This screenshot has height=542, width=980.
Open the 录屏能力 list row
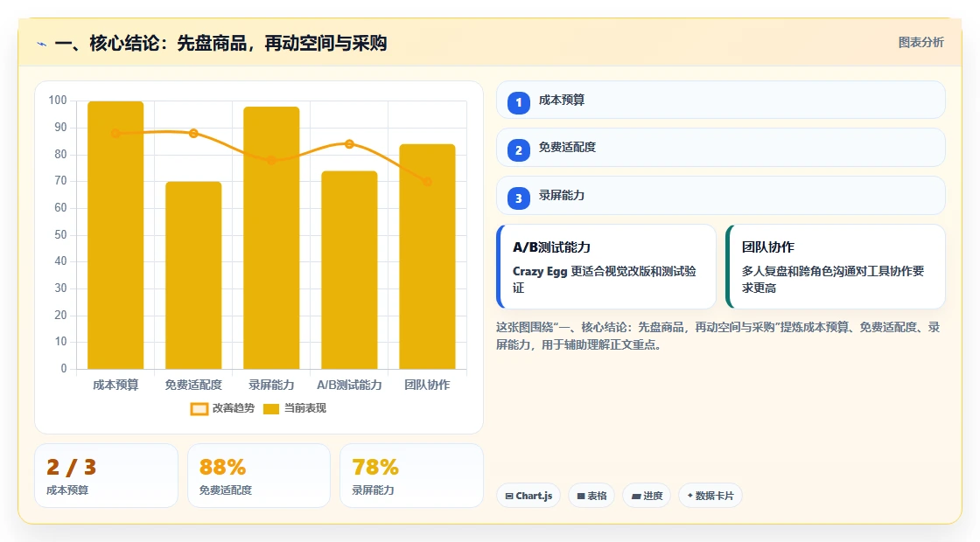point(721,196)
